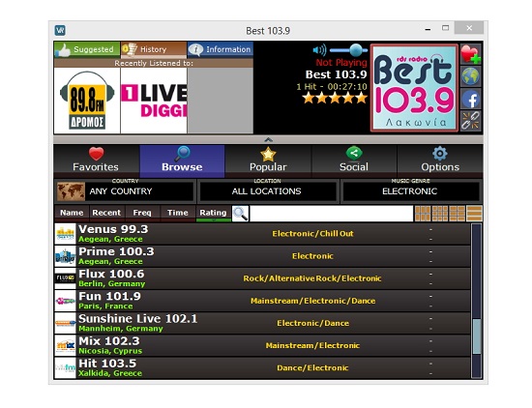Screen dimensions: 532x408
Task: Open ELECTRONIC music genre dropdown
Action: 410,191
